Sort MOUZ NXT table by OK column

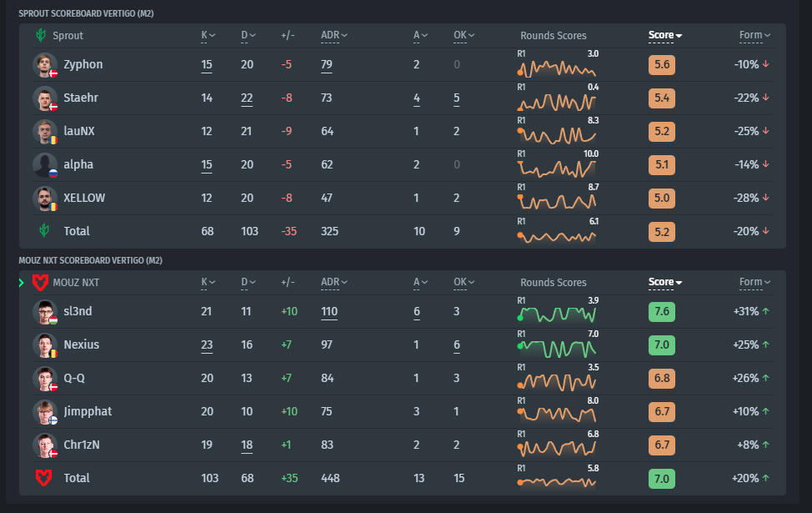464,283
